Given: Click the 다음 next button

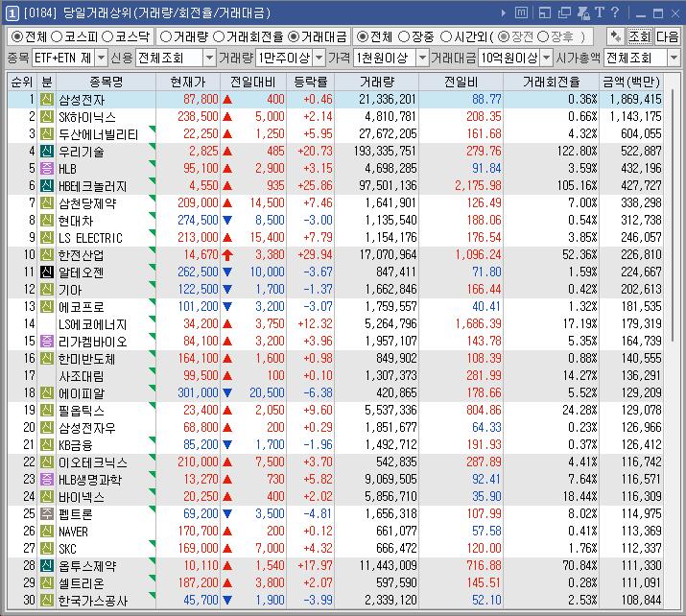Looking at the screenshot, I should [x=667, y=36].
